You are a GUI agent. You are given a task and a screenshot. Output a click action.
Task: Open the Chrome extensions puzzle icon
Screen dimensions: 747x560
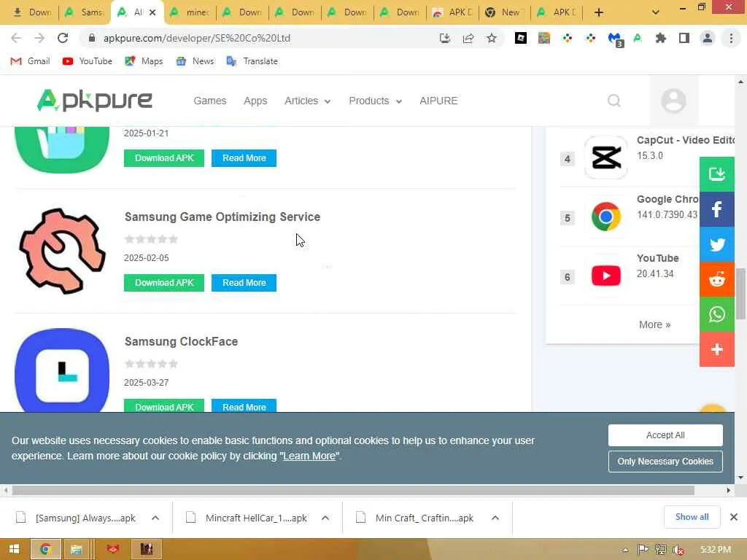click(x=660, y=38)
